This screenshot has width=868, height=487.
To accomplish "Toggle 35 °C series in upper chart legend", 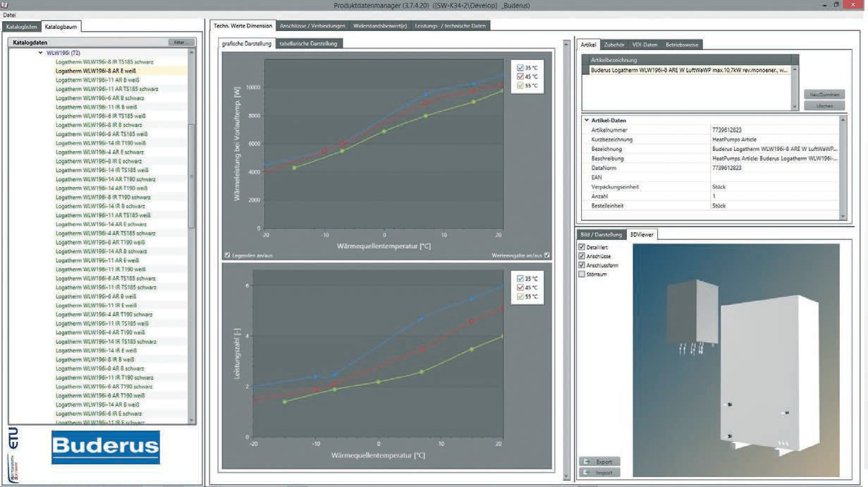I will tap(520, 68).
